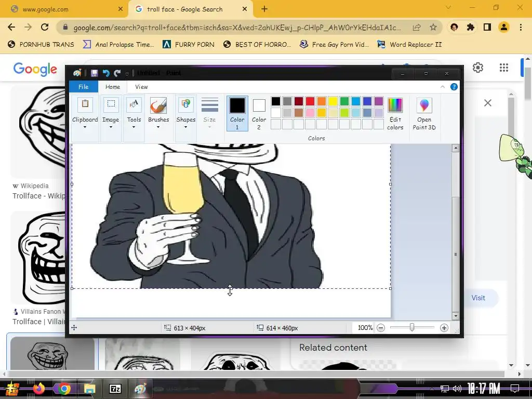Image resolution: width=532 pixels, height=399 pixels.
Task: Pick the pink color swatch
Action: (310, 113)
